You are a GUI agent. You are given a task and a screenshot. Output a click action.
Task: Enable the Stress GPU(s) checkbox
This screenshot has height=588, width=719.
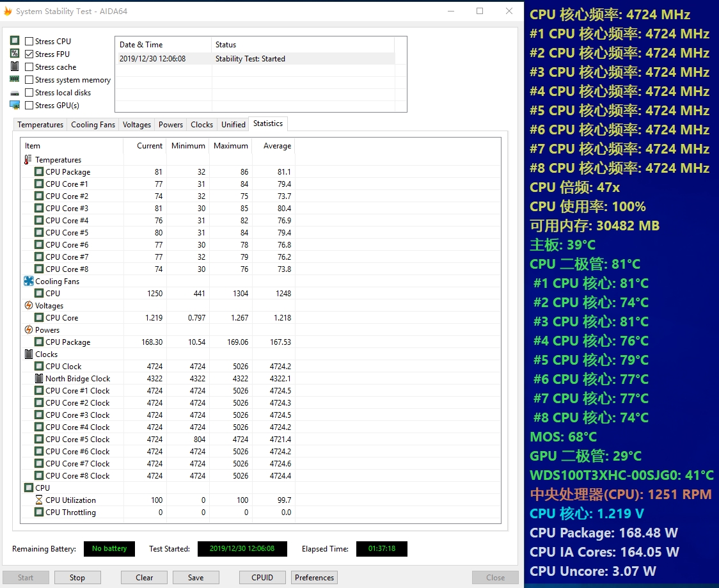(x=29, y=106)
